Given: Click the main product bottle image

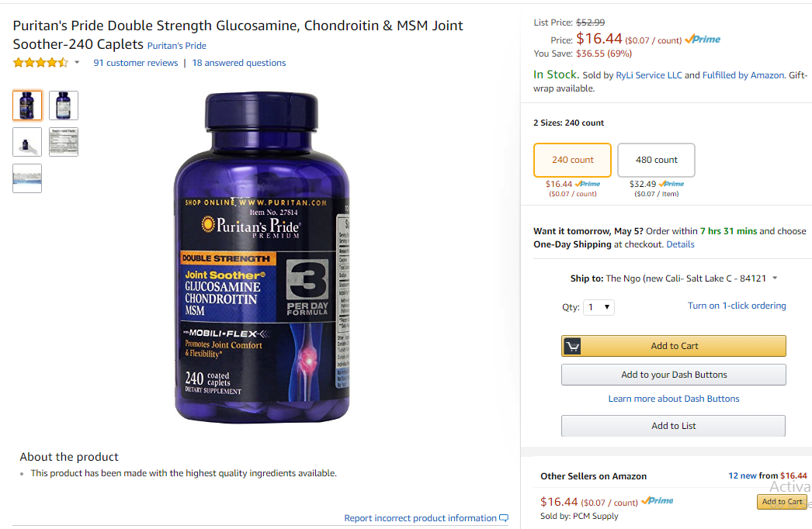Looking at the screenshot, I should [x=262, y=258].
